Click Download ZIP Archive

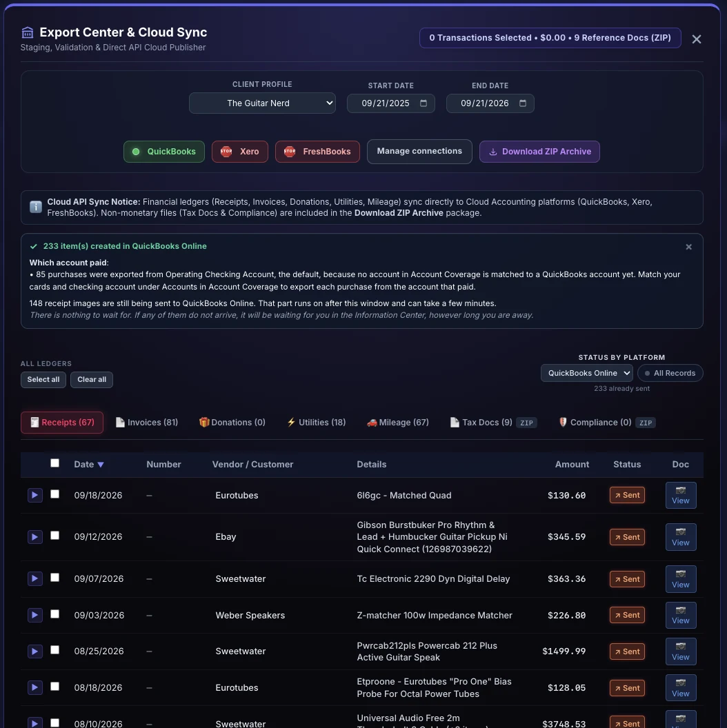coord(539,152)
